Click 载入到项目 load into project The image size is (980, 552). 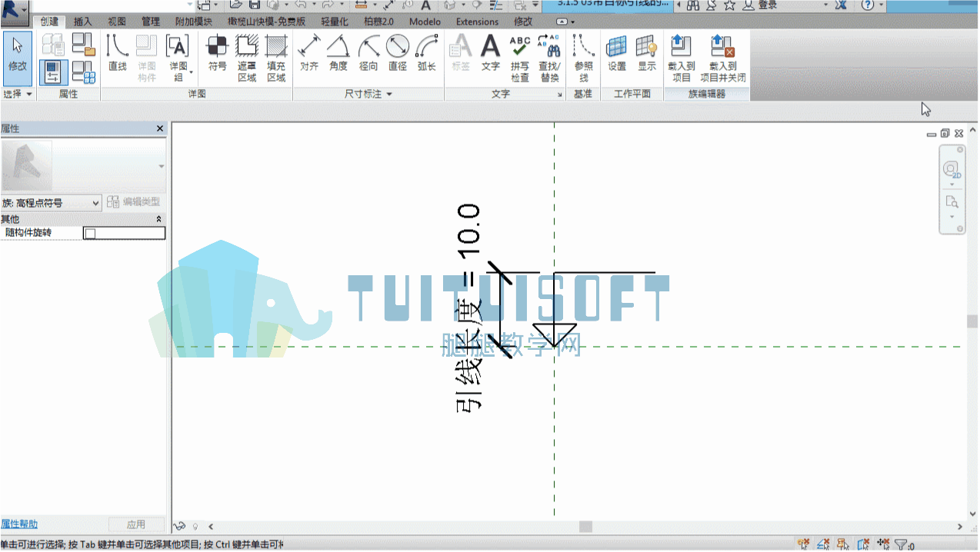point(682,58)
